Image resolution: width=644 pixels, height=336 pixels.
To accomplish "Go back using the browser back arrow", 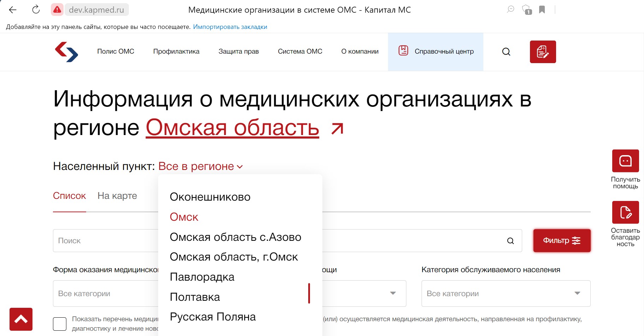I will pos(13,10).
